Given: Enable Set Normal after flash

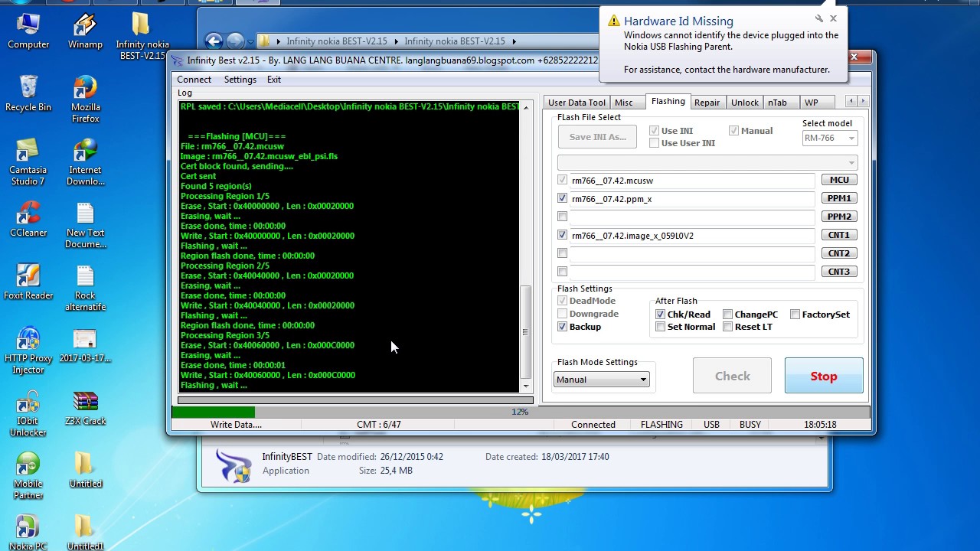Looking at the screenshot, I should pos(661,327).
